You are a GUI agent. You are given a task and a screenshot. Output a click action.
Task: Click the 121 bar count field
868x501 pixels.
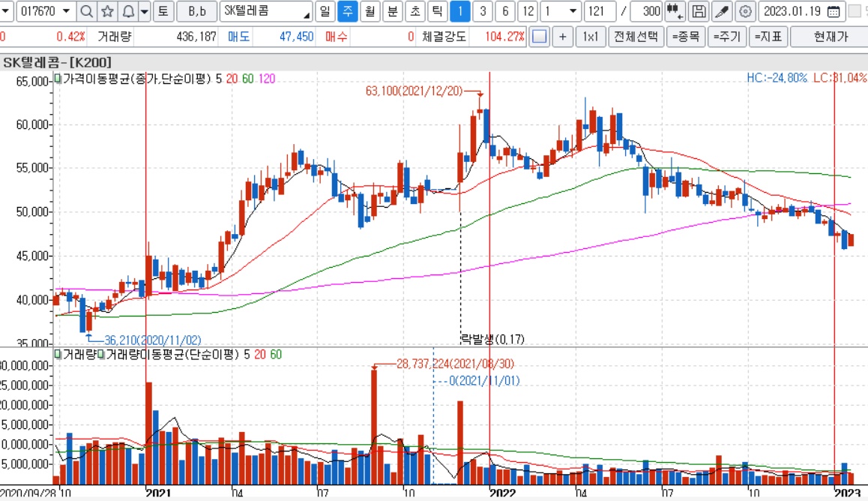pyautogui.click(x=600, y=11)
